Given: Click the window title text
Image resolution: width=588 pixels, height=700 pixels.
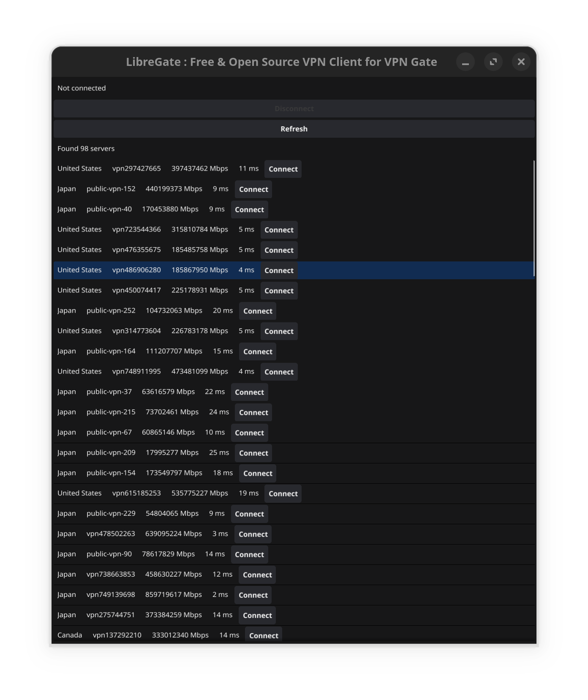Looking at the screenshot, I should 281,62.
